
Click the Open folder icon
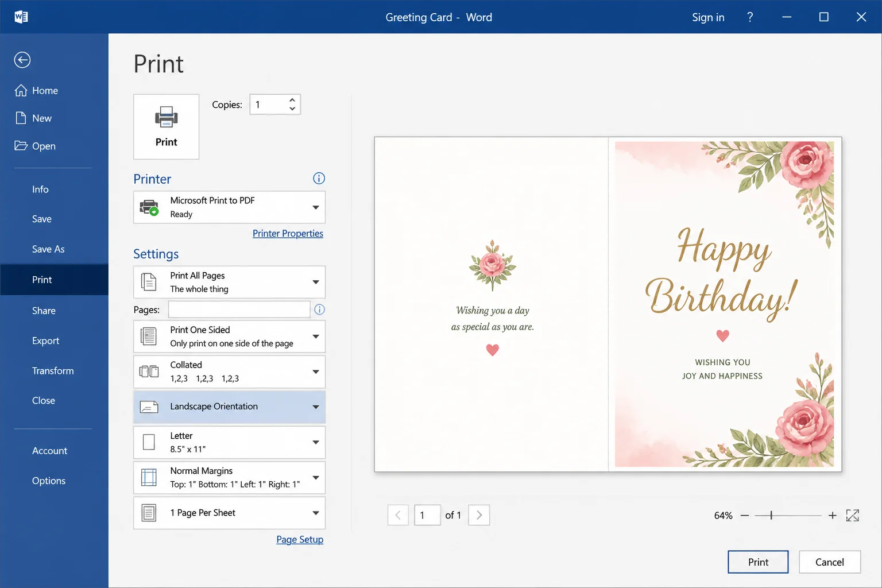[21, 145]
